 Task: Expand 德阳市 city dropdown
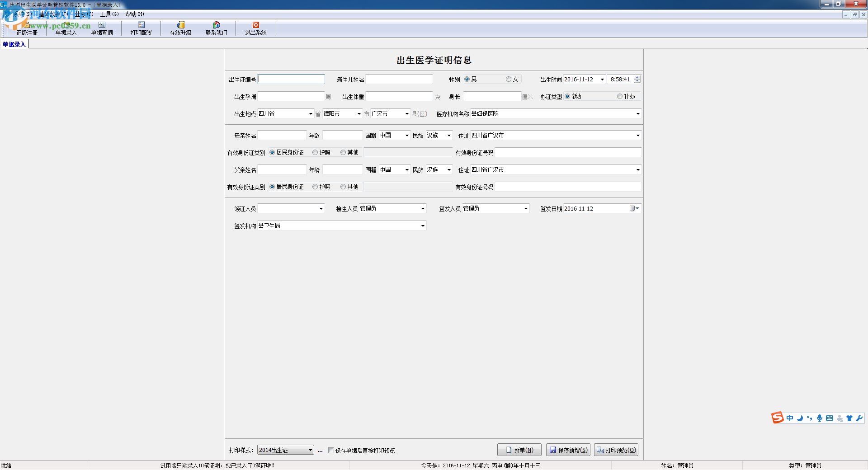pos(359,114)
